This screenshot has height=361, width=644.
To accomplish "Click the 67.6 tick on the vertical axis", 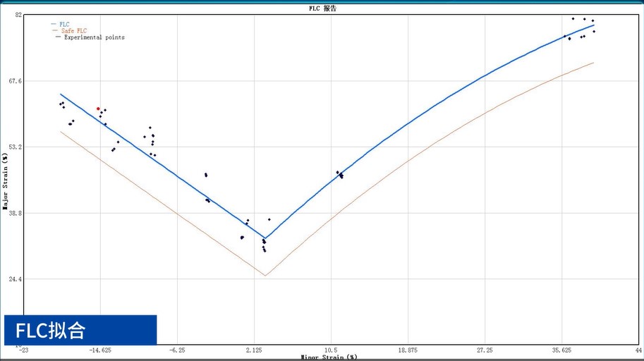I will 14,81.
